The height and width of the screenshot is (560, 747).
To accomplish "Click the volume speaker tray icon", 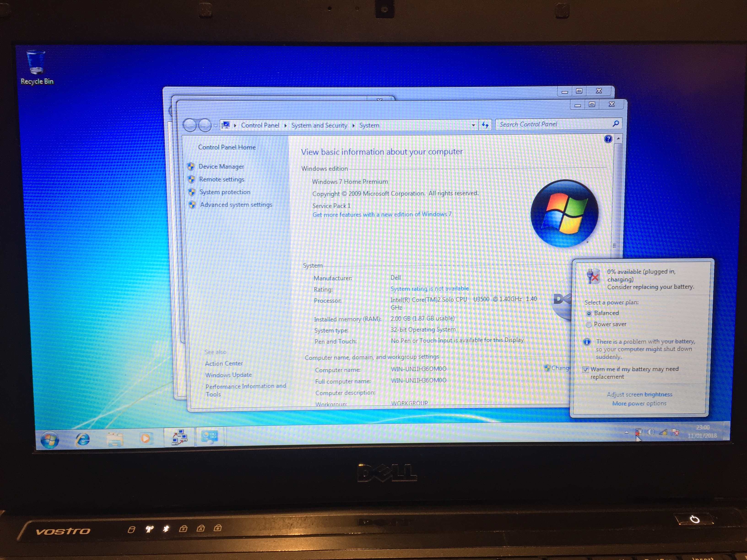I will 651,432.
